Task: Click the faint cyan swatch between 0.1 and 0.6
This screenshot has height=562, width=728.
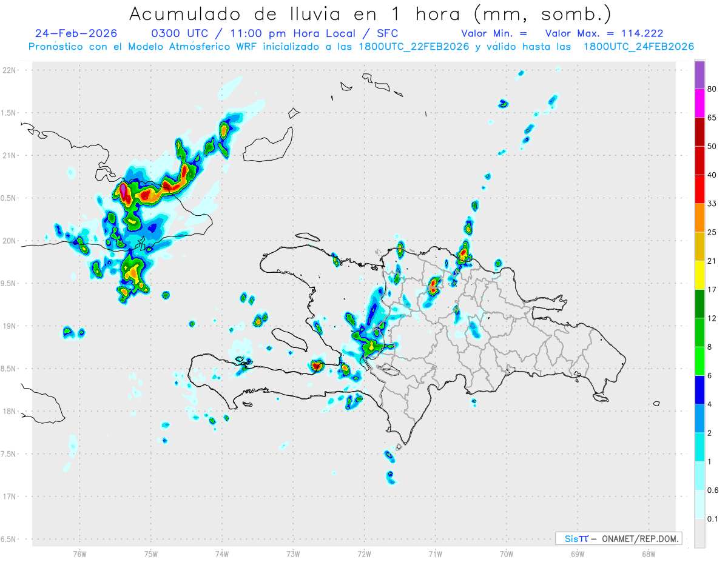Action: (x=699, y=504)
